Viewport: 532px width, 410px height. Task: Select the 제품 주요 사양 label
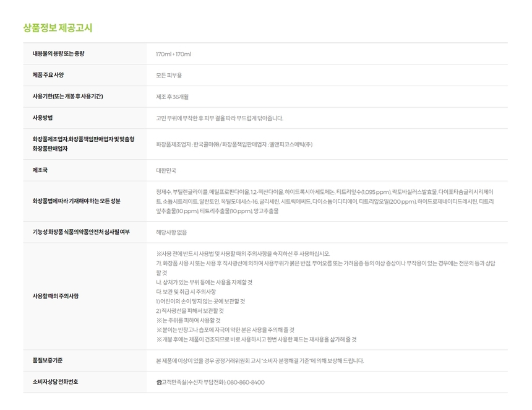click(48, 75)
